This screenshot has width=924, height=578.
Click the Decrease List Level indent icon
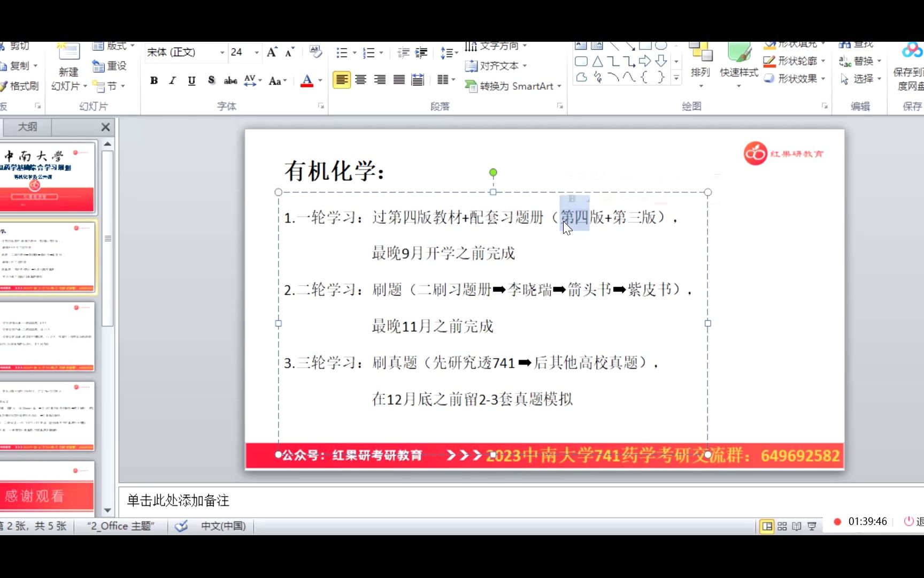(x=404, y=52)
